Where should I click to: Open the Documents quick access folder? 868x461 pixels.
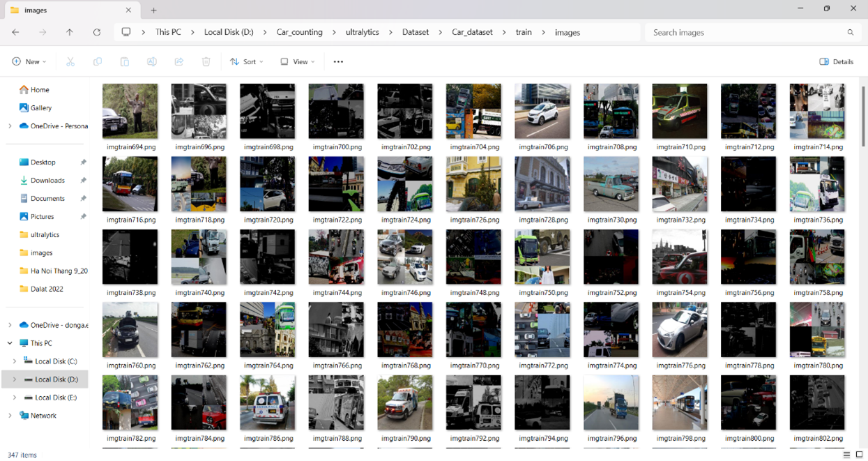[x=47, y=199]
